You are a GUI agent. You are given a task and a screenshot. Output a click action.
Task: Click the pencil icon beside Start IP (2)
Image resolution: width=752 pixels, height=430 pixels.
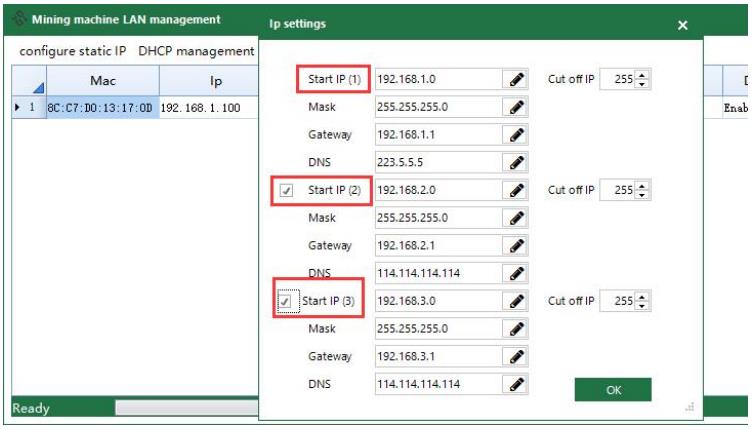(517, 190)
